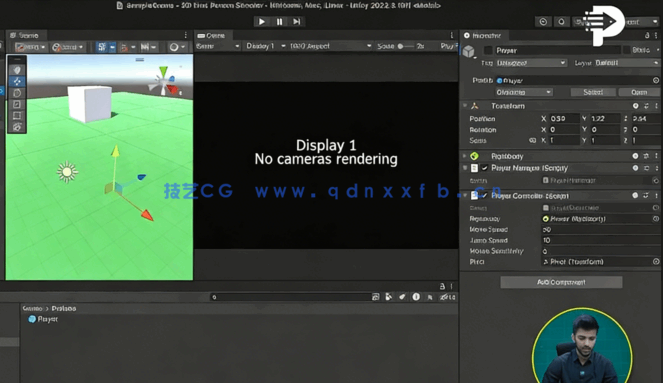Click the Pause button
The width and height of the screenshot is (663, 383).
279,22
